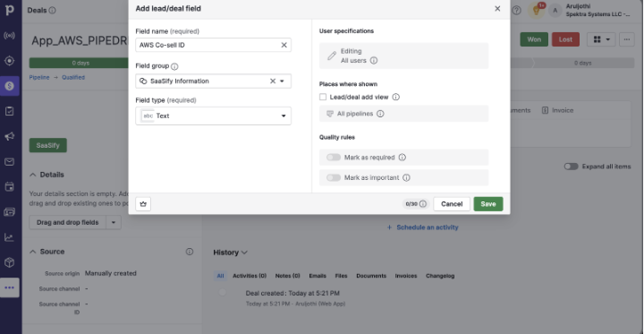Viewport: 644px width, 334px height.
Task: Switch to Activities (0) tab
Action: [x=250, y=276]
